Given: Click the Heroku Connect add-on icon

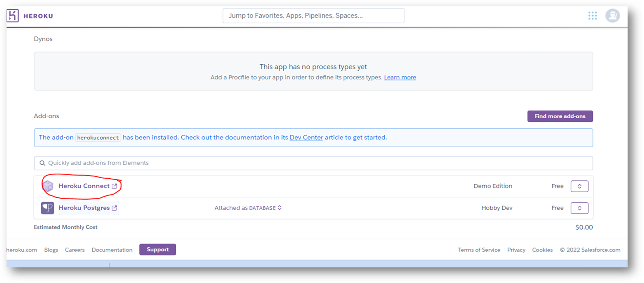Looking at the screenshot, I should pos(48,186).
